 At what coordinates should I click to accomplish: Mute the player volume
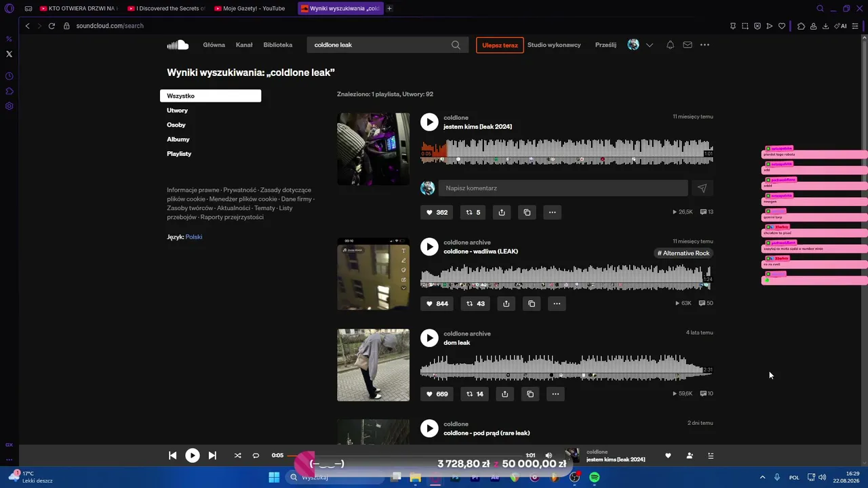tap(549, 455)
